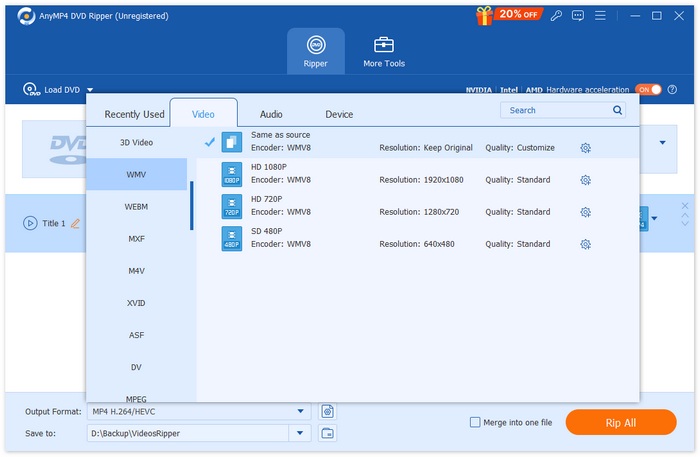Screen dimensions: 700x457
Task: Open the Load DVD dropdown arrow
Action: (x=90, y=90)
